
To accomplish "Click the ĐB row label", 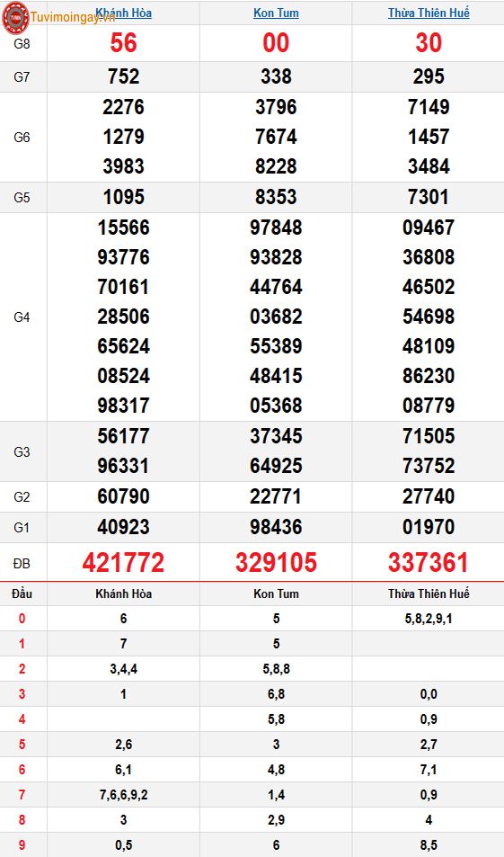I will pos(22,564).
